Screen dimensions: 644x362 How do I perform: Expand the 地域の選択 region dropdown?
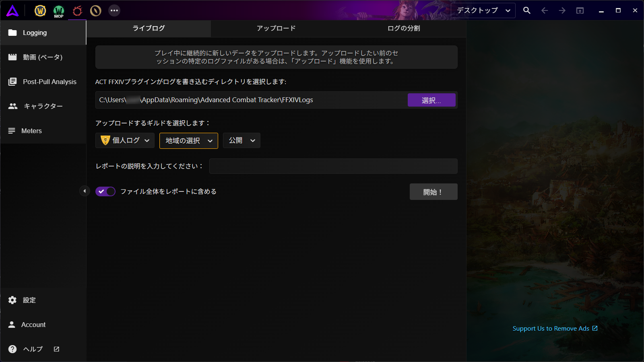pyautogui.click(x=189, y=141)
